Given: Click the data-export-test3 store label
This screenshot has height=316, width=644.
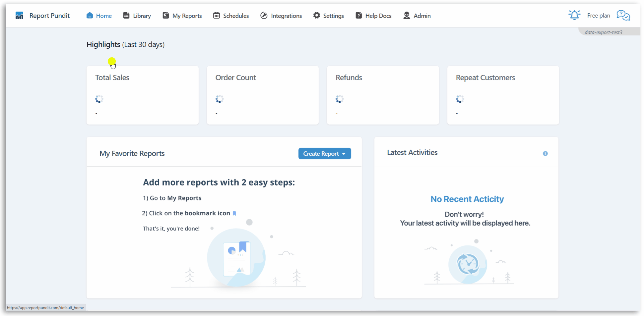Looking at the screenshot, I should pyautogui.click(x=603, y=32).
